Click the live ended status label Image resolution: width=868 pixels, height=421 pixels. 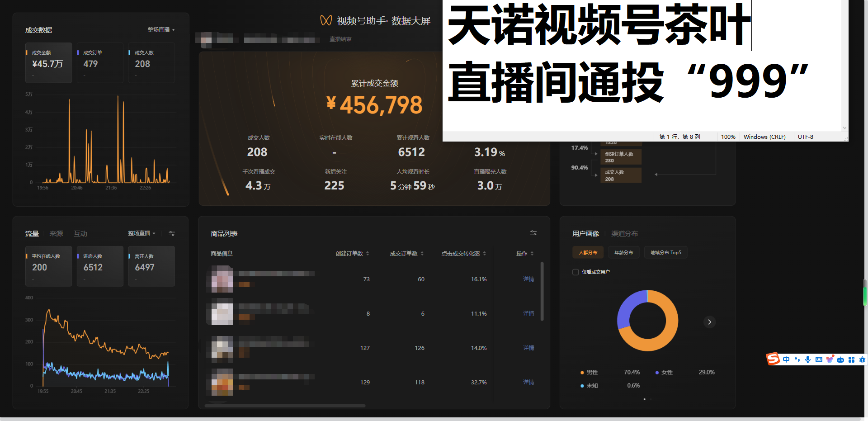click(x=340, y=39)
